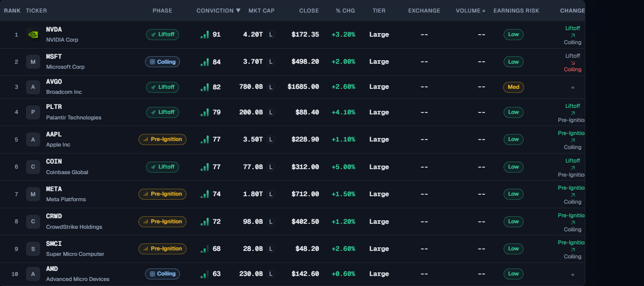Click the Liftoff phase badge for NVDA
Image resolution: width=644 pixels, height=286 pixels.
[163, 35]
